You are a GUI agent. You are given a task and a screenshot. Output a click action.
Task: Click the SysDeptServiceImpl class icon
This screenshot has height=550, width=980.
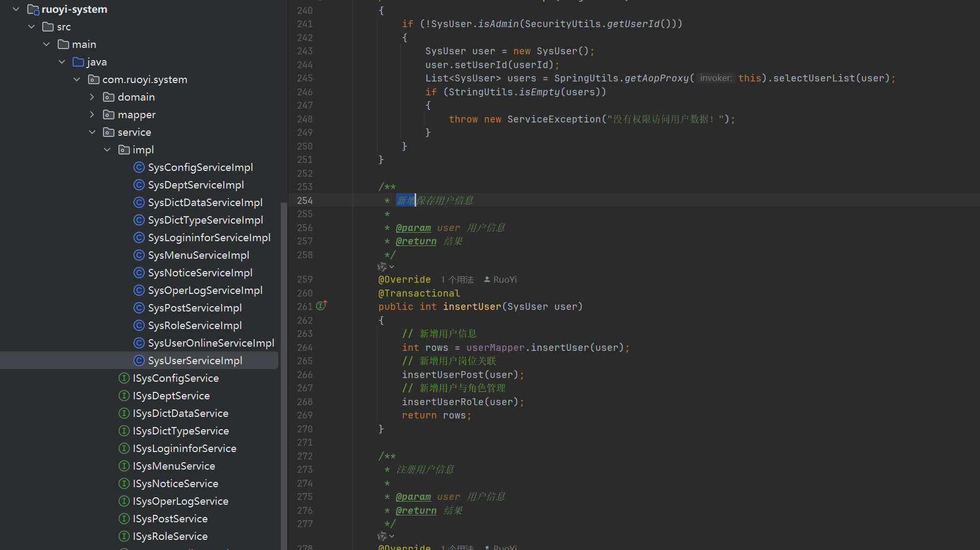pyautogui.click(x=139, y=185)
